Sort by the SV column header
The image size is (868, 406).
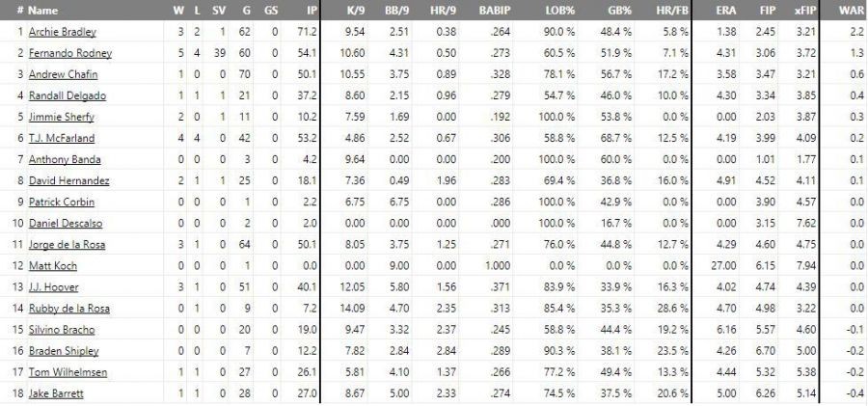219,10
